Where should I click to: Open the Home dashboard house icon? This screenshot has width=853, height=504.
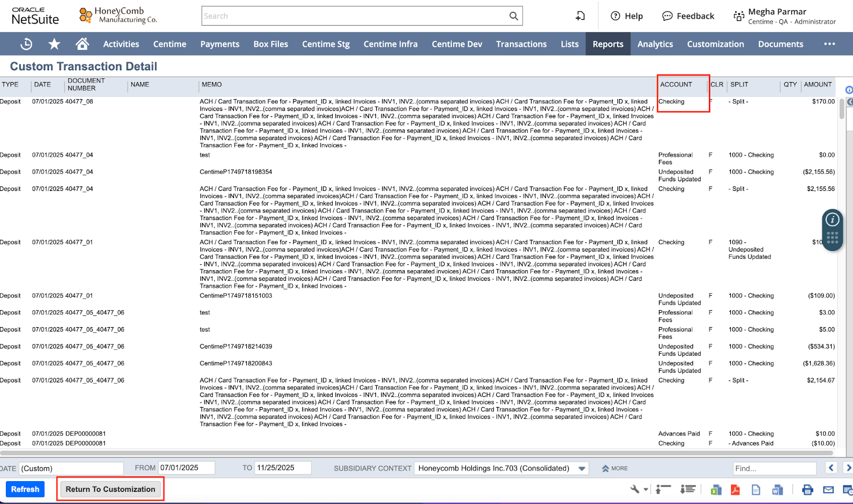click(82, 44)
